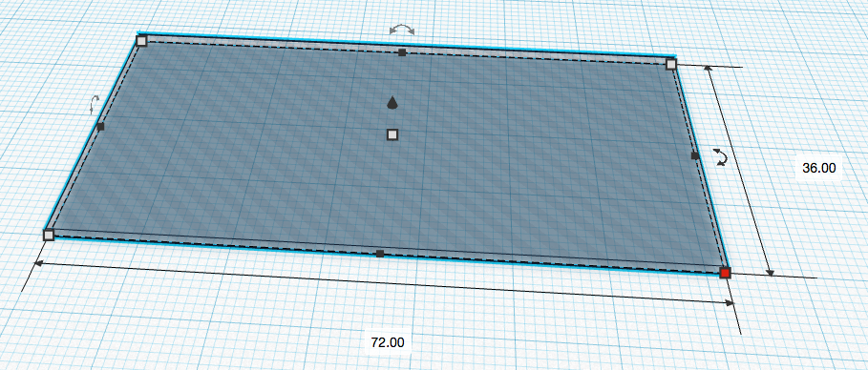Viewport: 868px width, 370px height.
Task: Click the bottom edge midpoint black handle
Action: click(x=380, y=254)
